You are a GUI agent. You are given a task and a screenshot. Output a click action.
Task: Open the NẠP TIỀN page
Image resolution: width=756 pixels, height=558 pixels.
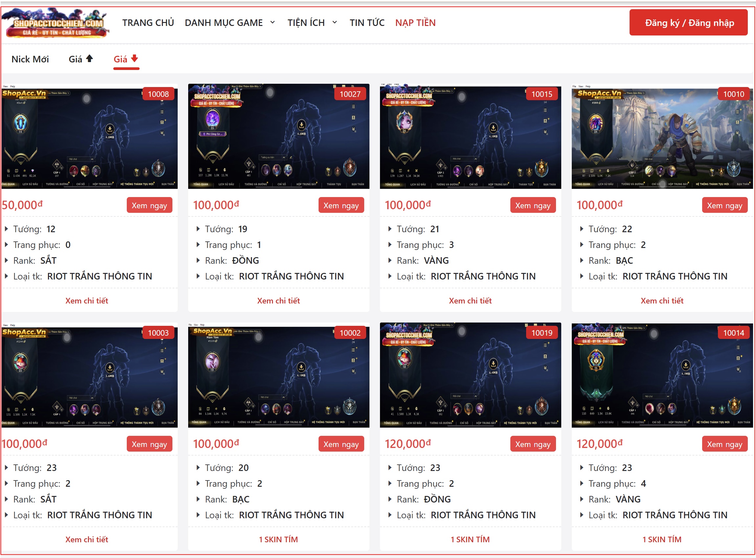[415, 23]
